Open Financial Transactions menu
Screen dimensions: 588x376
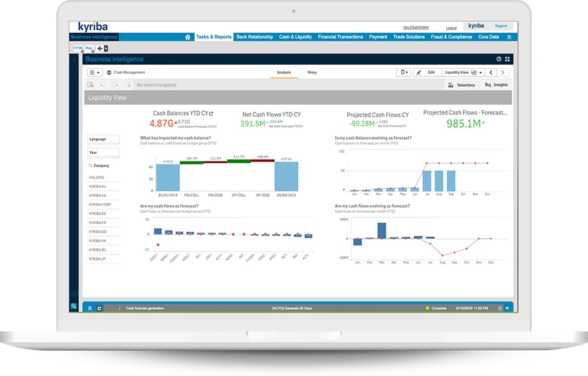(x=341, y=37)
